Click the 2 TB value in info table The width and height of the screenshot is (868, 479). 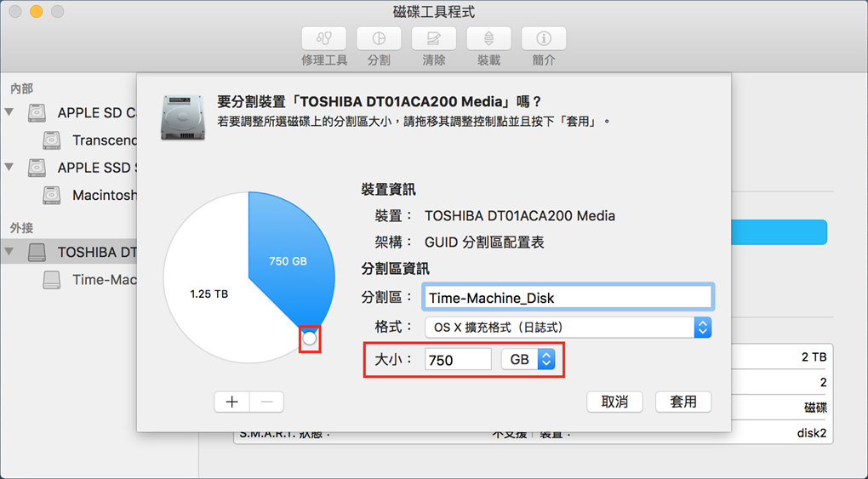coord(814,357)
